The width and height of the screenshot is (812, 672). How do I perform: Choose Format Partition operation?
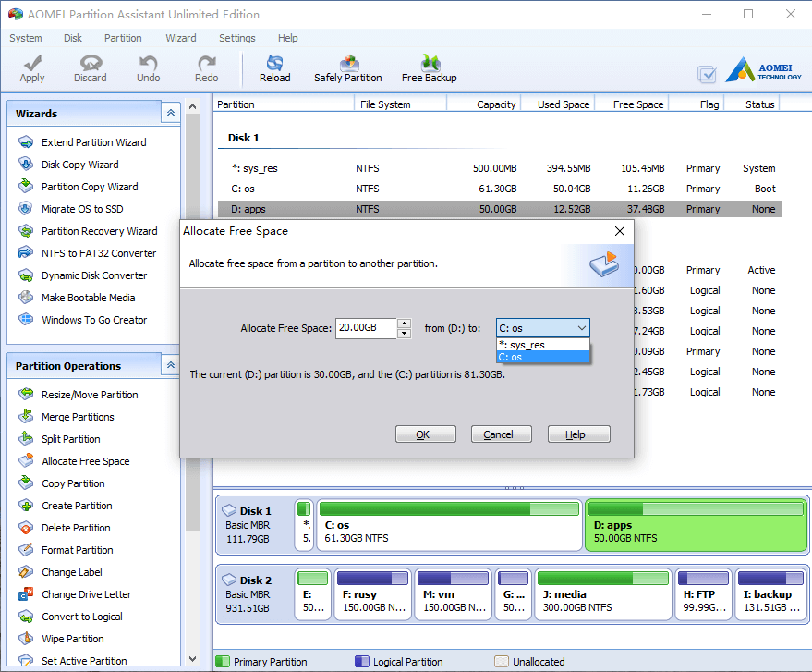click(78, 550)
